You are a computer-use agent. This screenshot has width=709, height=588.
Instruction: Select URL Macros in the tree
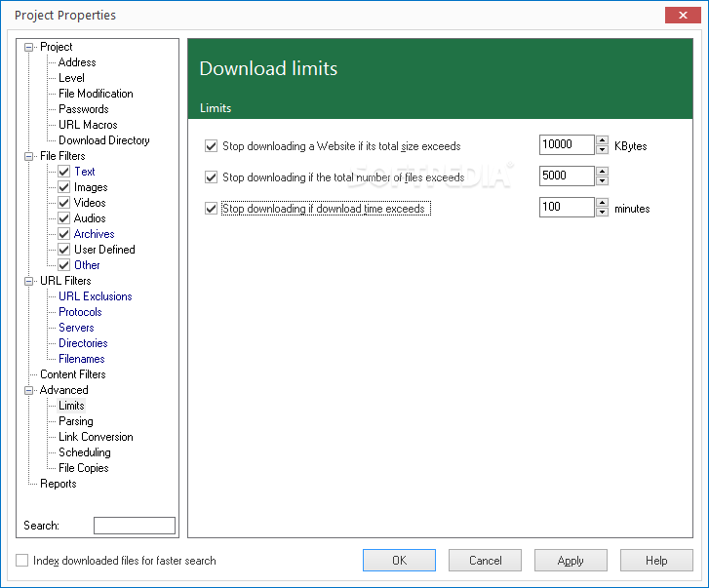click(x=88, y=125)
